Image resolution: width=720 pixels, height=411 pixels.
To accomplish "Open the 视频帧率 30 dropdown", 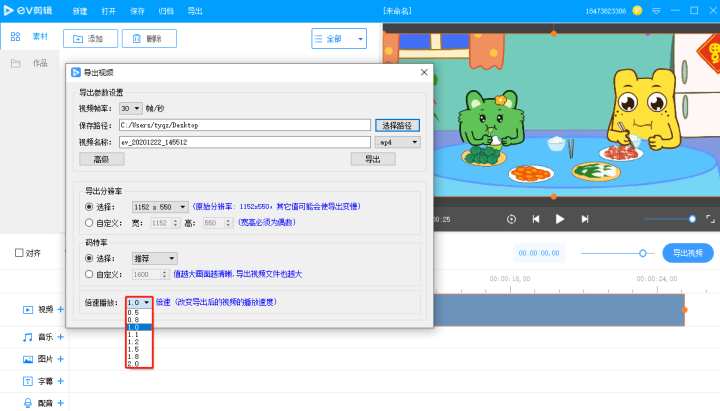I will 130,108.
